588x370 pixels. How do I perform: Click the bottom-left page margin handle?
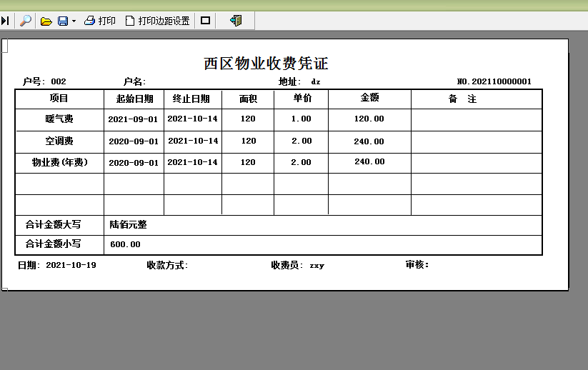4,289
